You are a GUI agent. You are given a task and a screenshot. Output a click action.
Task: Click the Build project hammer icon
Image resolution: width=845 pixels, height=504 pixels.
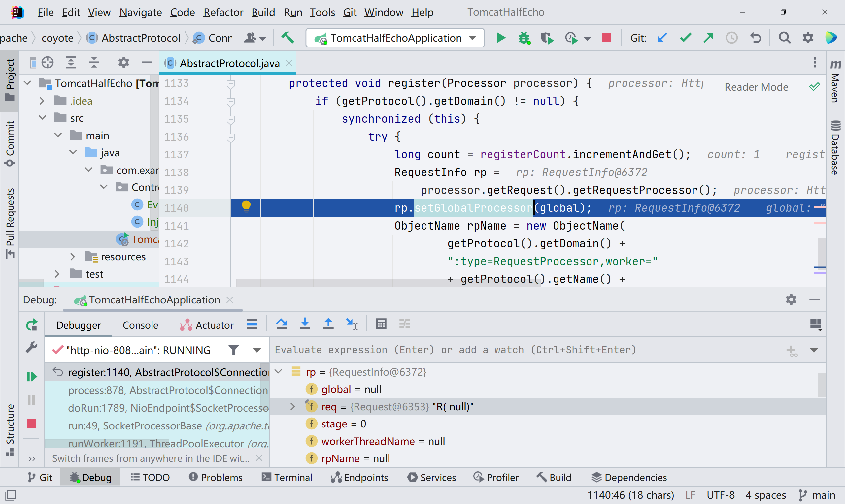(x=287, y=38)
